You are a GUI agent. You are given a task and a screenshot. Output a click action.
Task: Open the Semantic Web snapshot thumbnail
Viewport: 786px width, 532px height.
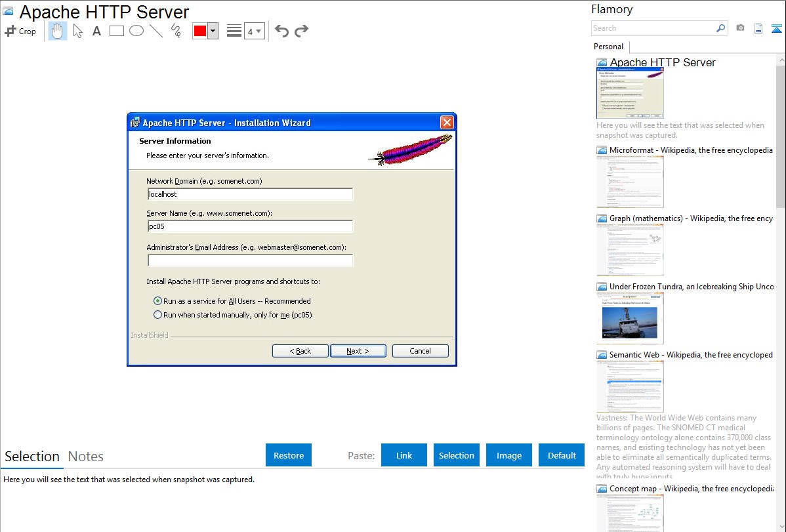pos(630,386)
